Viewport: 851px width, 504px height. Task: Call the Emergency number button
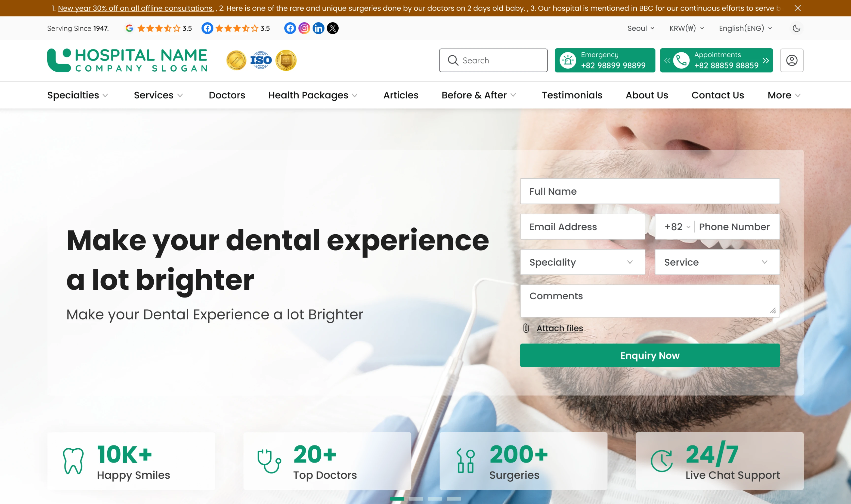(605, 60)
